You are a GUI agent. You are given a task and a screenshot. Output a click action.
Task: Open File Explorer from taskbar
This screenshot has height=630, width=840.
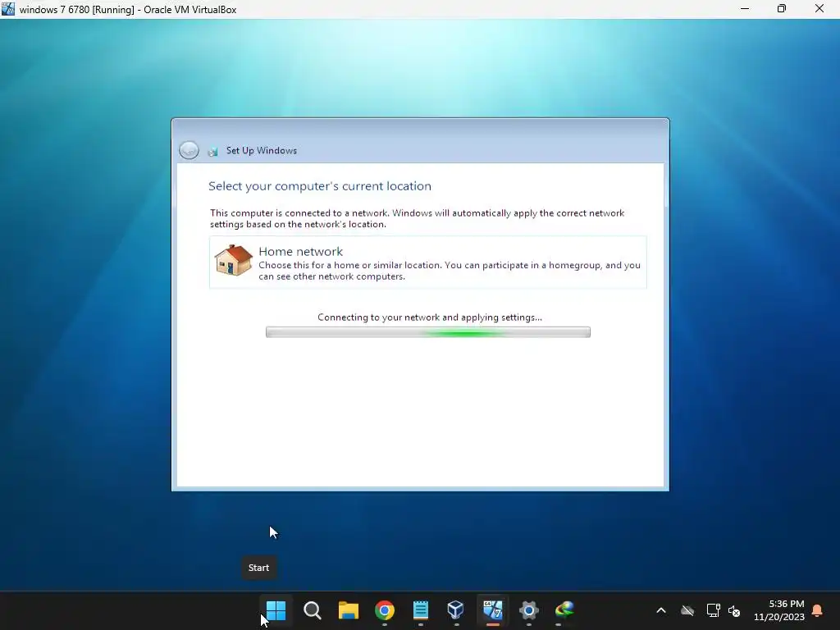coord(348,610)
